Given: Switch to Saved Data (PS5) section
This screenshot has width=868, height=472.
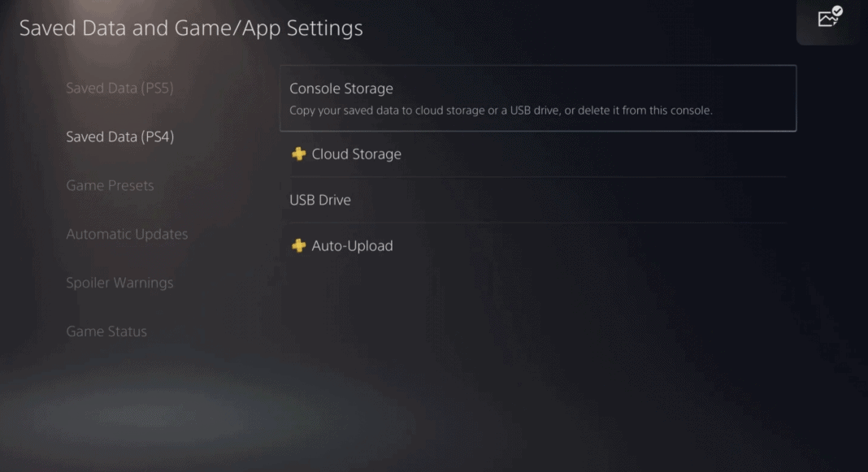Looking at the screenshot, I should click(119, 88).
